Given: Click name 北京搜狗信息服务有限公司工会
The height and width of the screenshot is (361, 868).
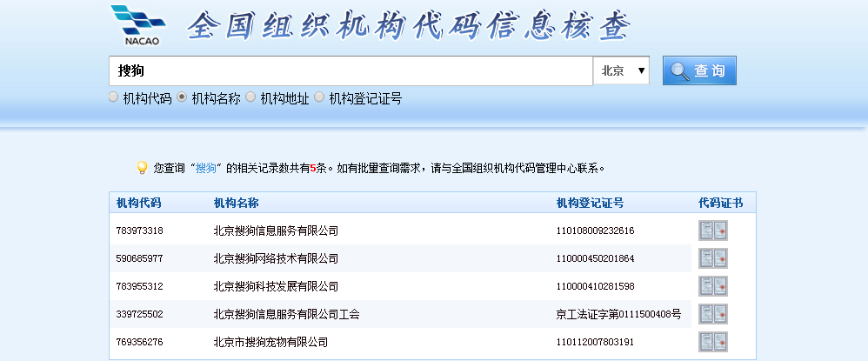Looking at the screenshot, I should pyautogui.click(x=287, y=315).
